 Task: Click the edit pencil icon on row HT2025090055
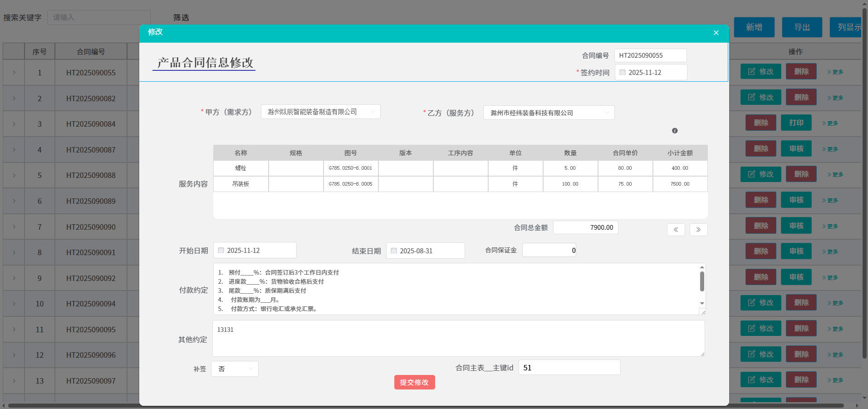point(751,71)
